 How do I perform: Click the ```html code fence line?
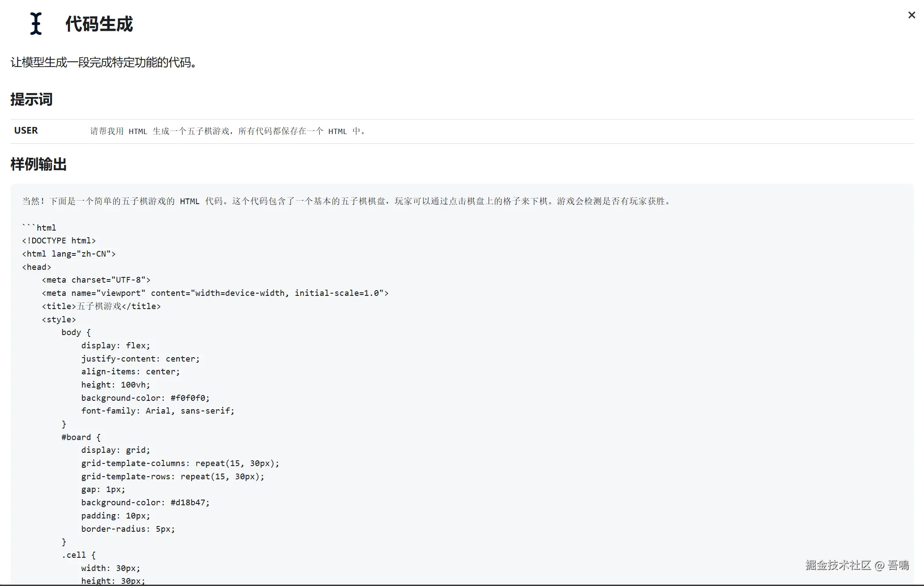point(39,228)
